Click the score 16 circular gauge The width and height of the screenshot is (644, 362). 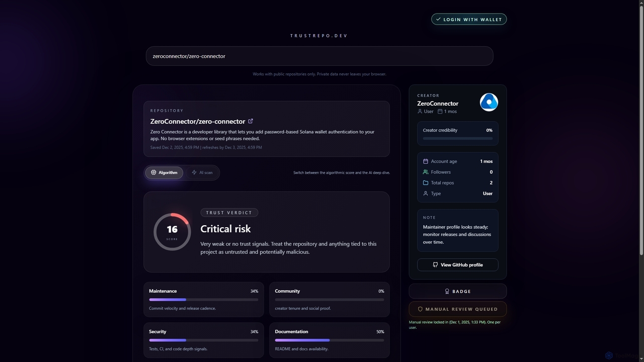click(x=172, y=232)
